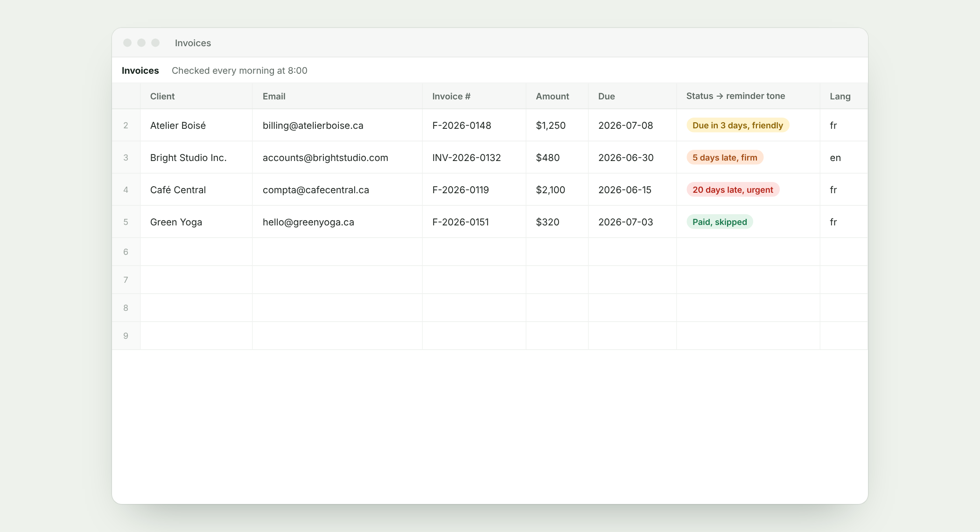This screenshot has width=980, height=532.
Task: Select row number 9 header
Action: click(x=126, y=336)
